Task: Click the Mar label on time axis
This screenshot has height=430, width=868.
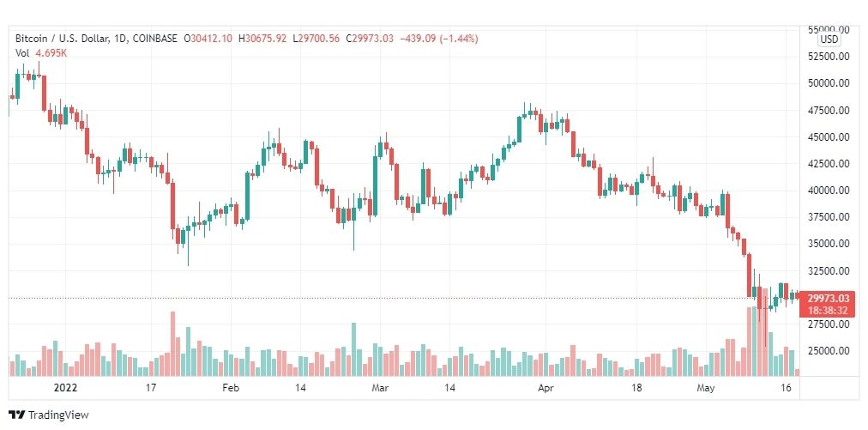Action: click(x=380, y=388)
